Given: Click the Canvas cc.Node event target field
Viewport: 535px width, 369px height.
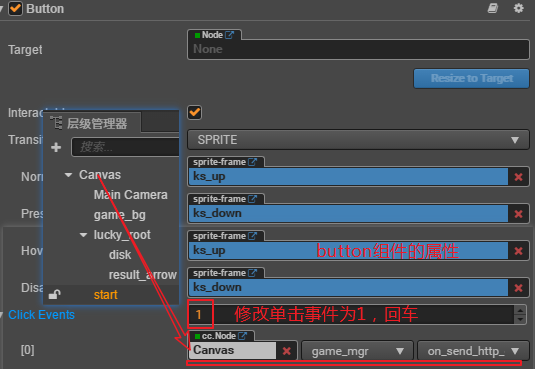Looking at the screenshot, I should [232, 351].
